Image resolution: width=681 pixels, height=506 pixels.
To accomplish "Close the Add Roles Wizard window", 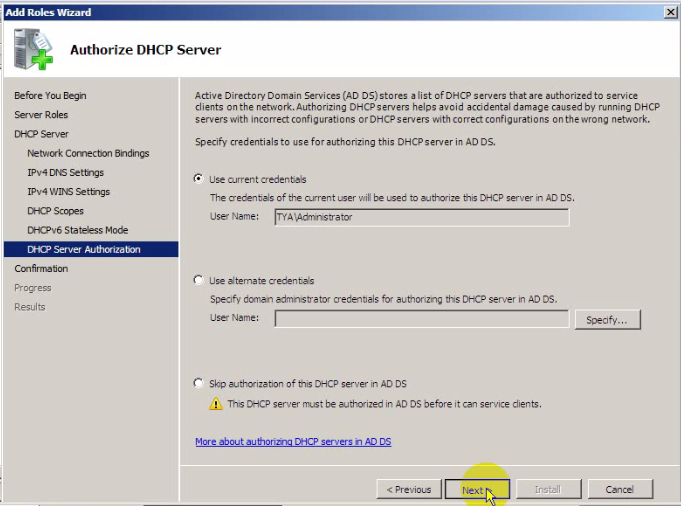I will coord(671,12).
